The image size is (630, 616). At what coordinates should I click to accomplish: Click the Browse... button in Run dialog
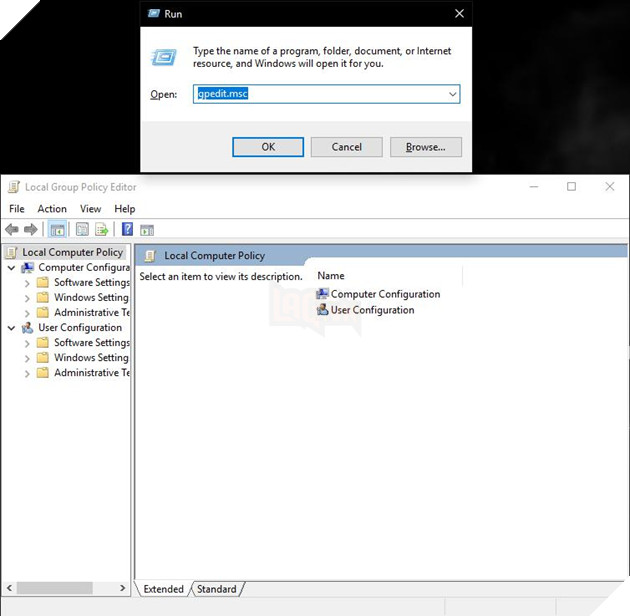(425, 147)
